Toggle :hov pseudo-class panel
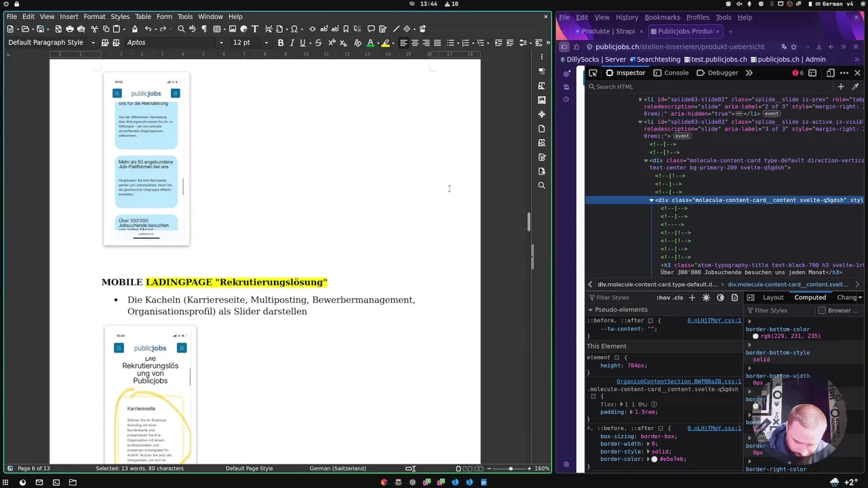Viewport: 868px width, 488px height. coord(663,298)
